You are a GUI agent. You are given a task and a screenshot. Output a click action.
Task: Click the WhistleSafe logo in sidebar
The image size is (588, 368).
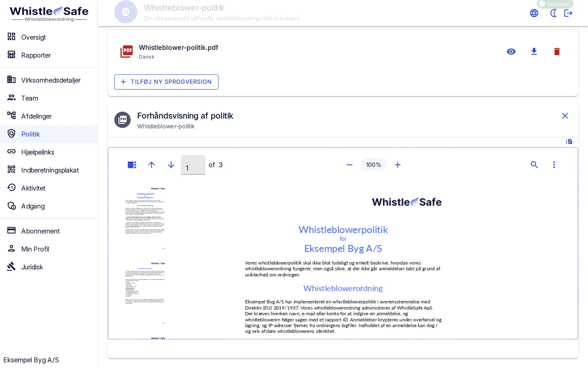49,14
